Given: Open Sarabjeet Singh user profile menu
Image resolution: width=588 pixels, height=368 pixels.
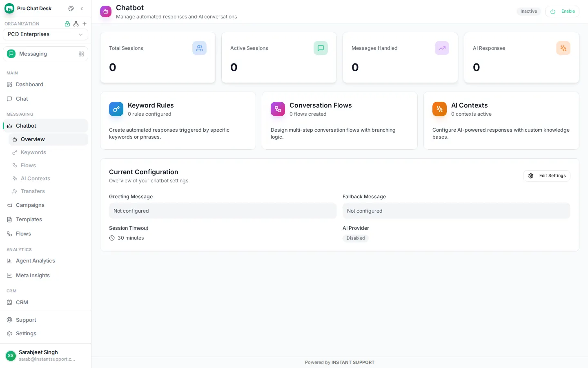Looking at the screenshot, I should [x=45, y=356].
